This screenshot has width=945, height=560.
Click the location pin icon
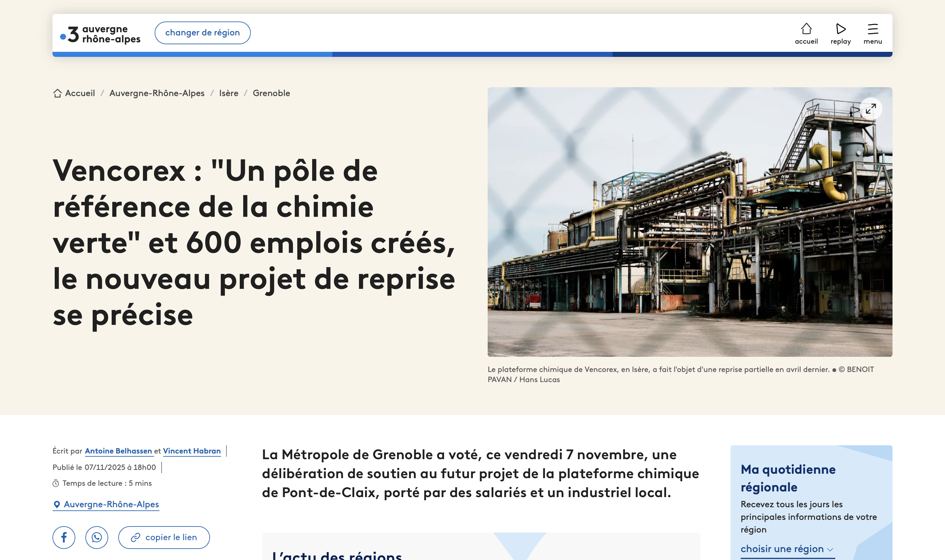tap(57, 504)
